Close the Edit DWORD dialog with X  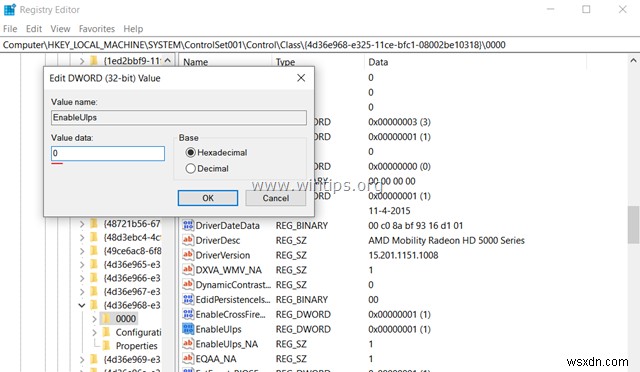coord(301,78)
